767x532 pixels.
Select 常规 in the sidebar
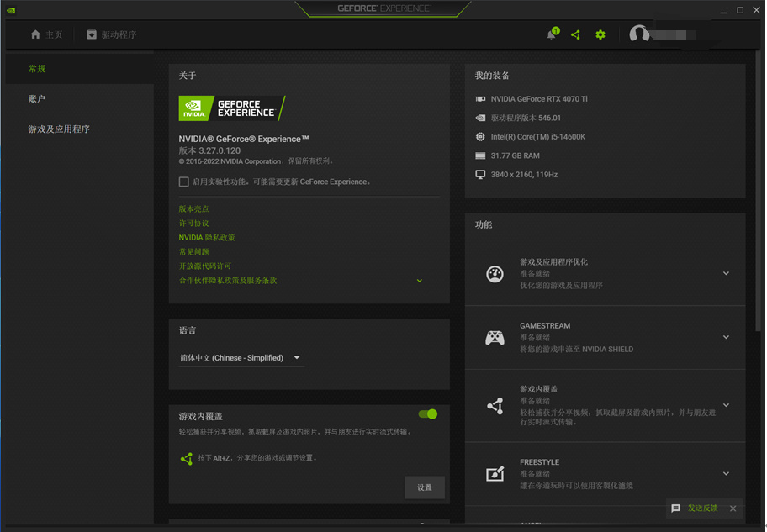point(80,69)
